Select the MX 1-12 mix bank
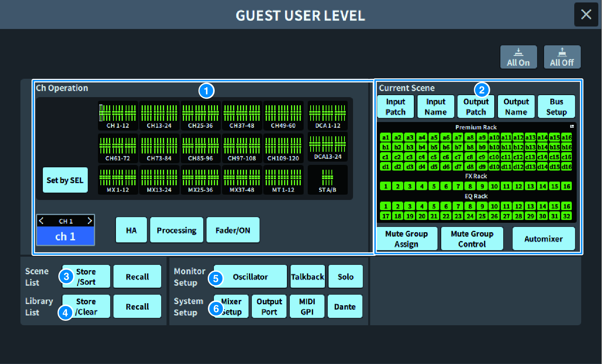The width and height of the screenshot is (602, 364). coord(118,180)
